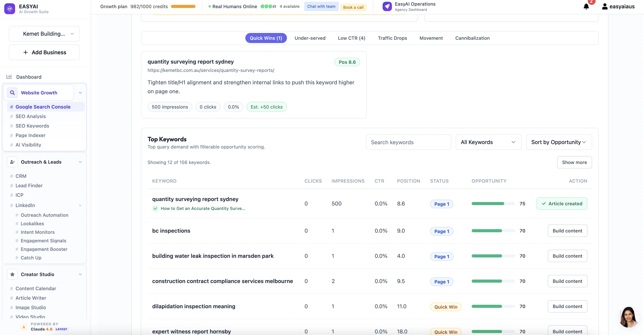644x335 pixels.
Task: Build content for construction contract compliance
Action: (567, 281)
